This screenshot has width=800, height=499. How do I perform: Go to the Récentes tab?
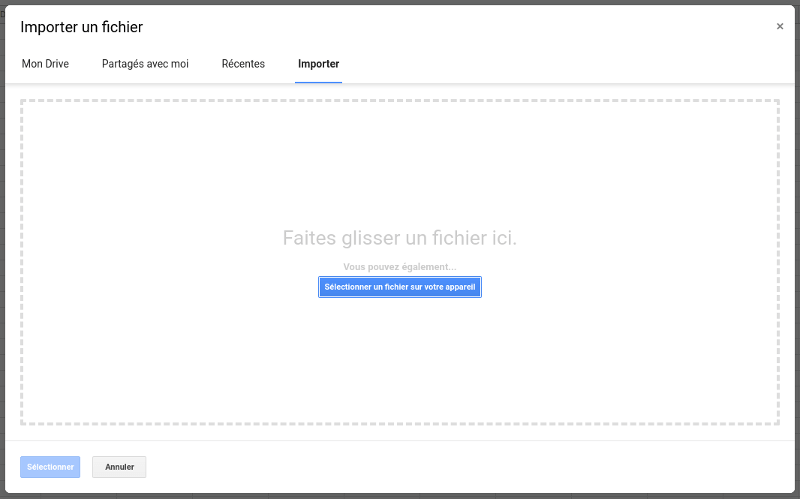(243, 64)
